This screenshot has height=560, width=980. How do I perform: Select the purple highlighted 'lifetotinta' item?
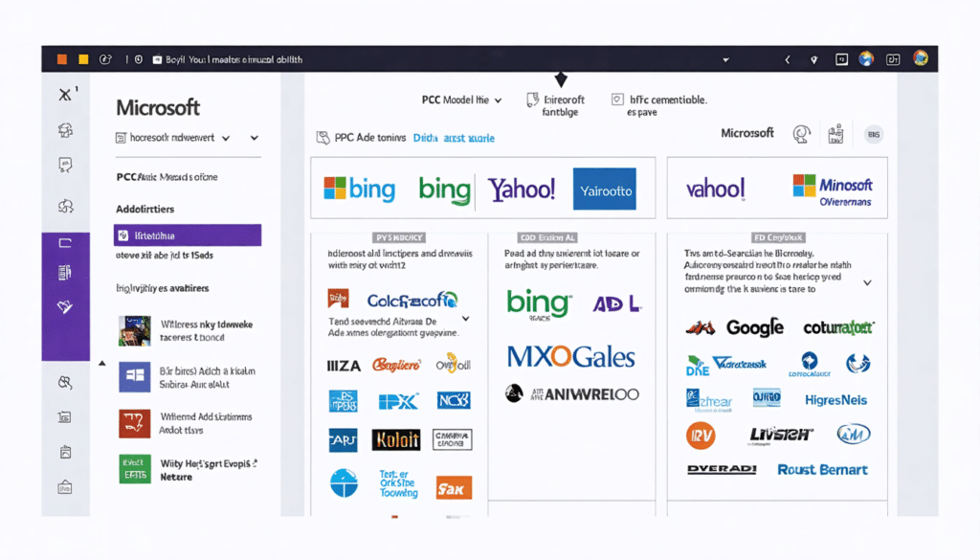[x=188, y=235]
